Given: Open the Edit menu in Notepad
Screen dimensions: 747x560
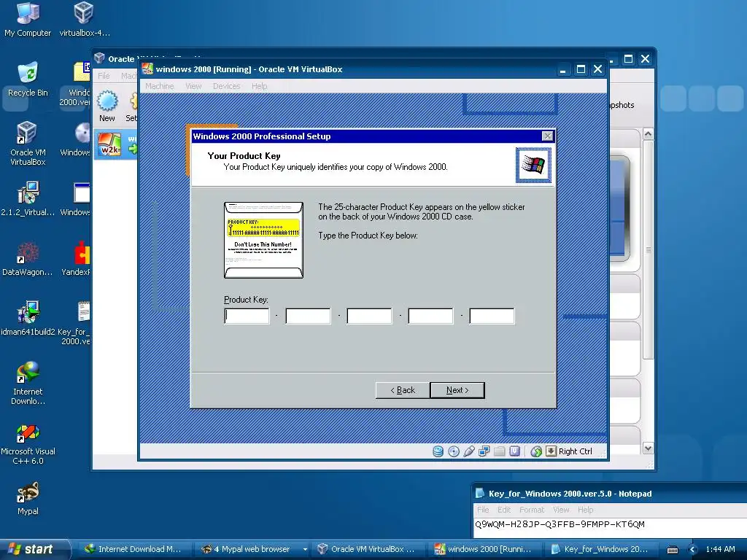Looking at the screenshot, I should pyautogui.click(x=504, y=510).
